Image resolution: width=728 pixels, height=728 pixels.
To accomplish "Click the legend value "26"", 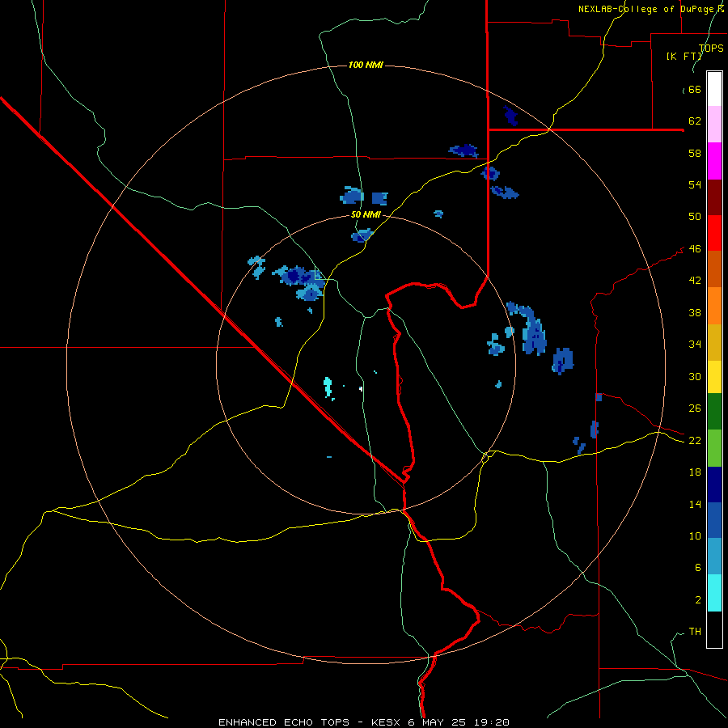I will click(695, 408).
